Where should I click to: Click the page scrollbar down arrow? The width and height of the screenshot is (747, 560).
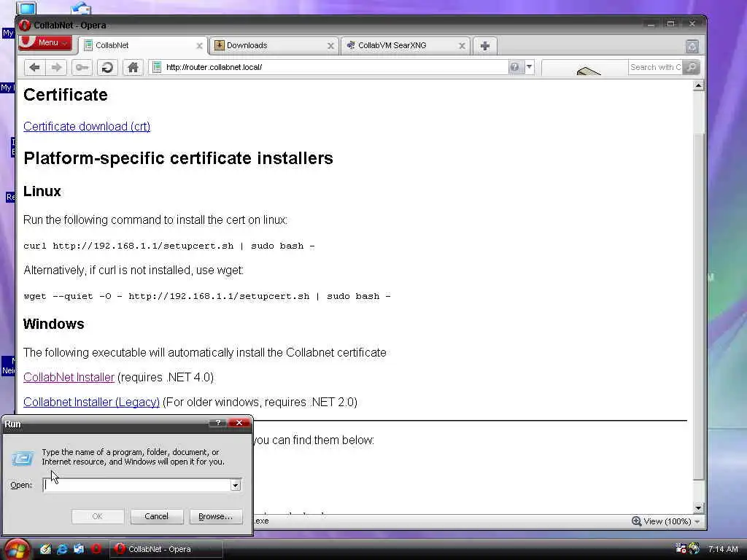[x=698, y=508]
